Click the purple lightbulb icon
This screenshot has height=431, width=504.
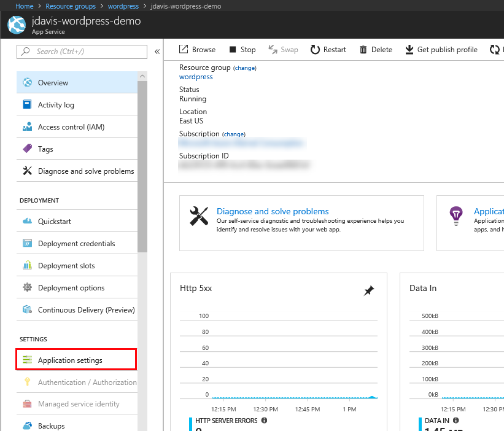pos(456,215)
